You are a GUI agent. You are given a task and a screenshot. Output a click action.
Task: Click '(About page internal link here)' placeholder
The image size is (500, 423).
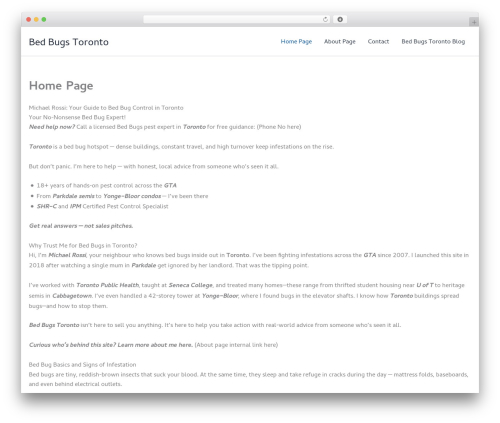coord(236,345)
